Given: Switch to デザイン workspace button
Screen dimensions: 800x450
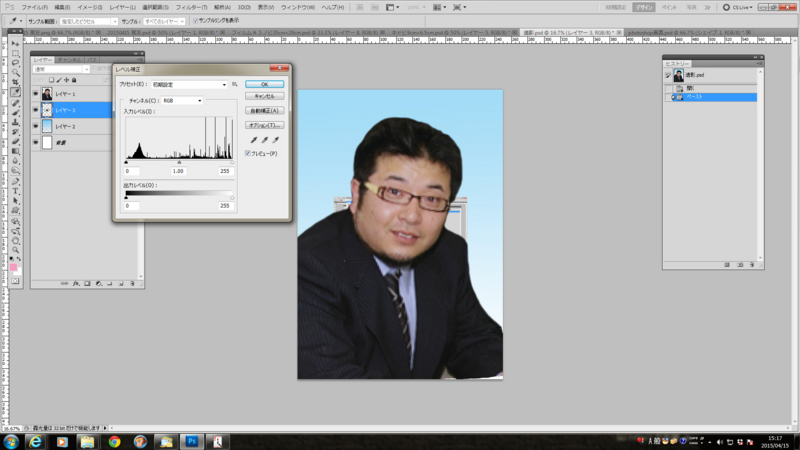Looking at the screenshot, I should pyautogui.click(x=644, y=7).
